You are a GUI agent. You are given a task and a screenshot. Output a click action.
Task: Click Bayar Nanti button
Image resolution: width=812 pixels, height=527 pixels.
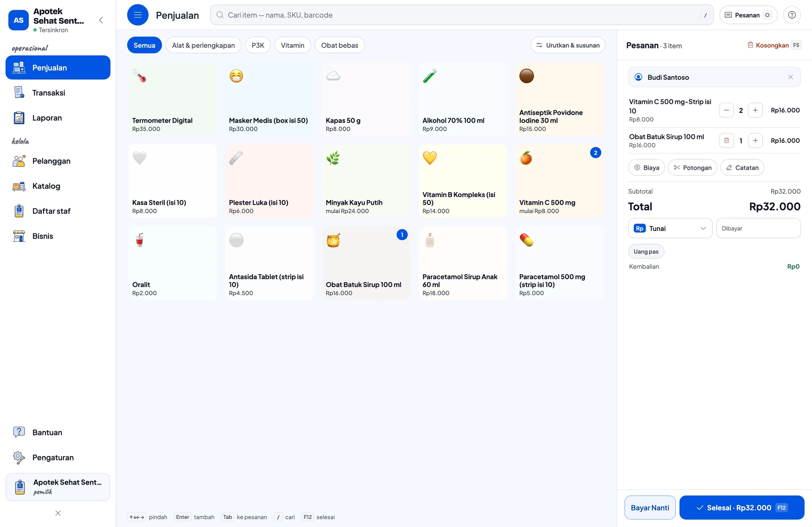[x=650, y=508]
